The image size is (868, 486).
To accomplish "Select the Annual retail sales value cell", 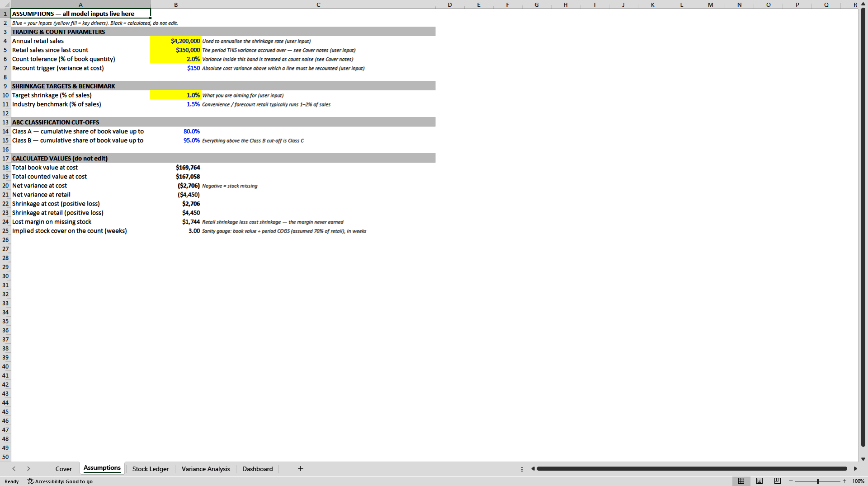I will (175, 41).
